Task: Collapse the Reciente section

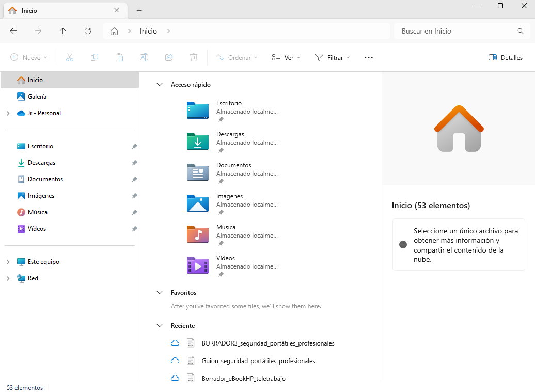Action: click(160, 326)
